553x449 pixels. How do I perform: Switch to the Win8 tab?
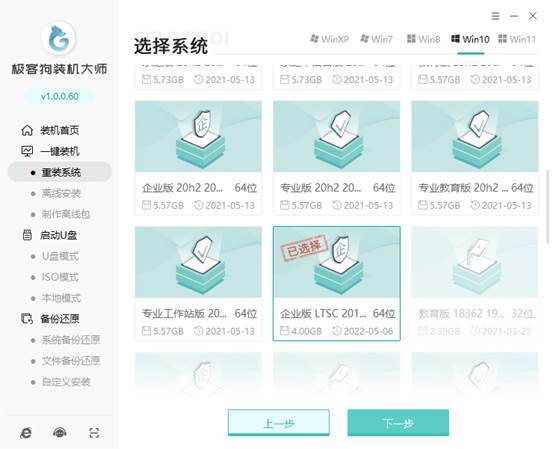coord(423,39)
